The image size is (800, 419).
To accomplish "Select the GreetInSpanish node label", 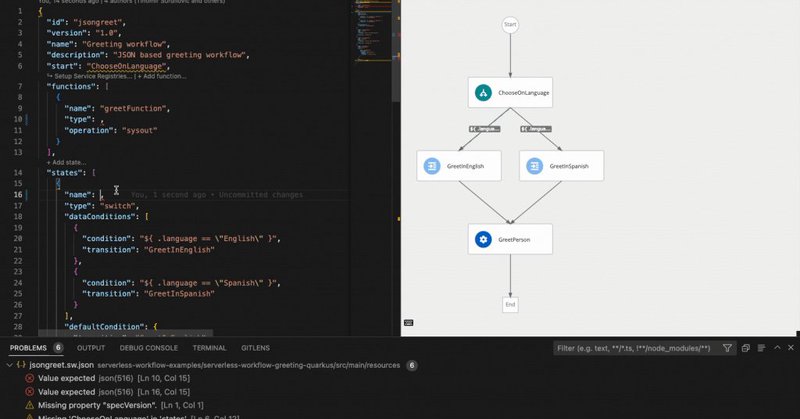I will point(569,166).
